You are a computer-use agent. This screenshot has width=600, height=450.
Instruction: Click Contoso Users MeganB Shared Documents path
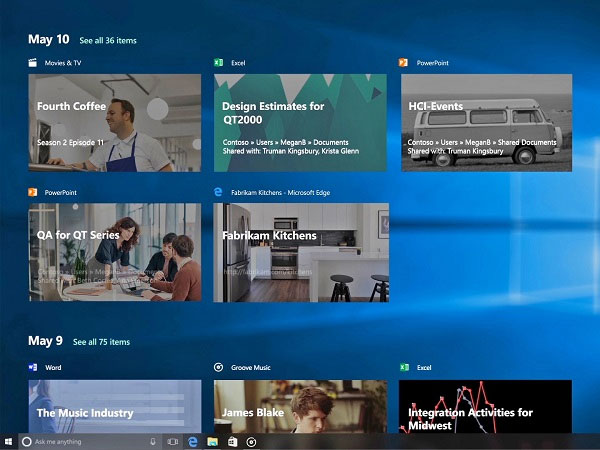[x=482, y=142]
